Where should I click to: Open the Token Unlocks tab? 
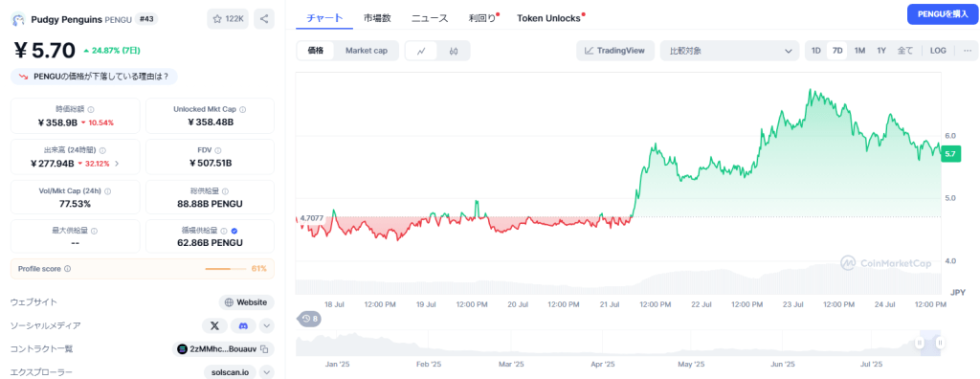(x=548, y=18)
